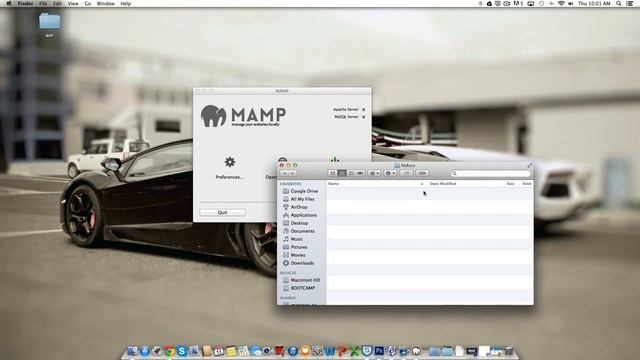
Task: Open the File menu
Action: click(x=43, y=3)
